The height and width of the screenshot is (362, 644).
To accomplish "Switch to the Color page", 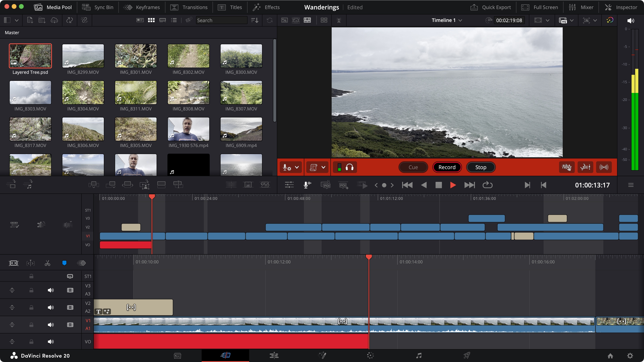I will 370,356.
